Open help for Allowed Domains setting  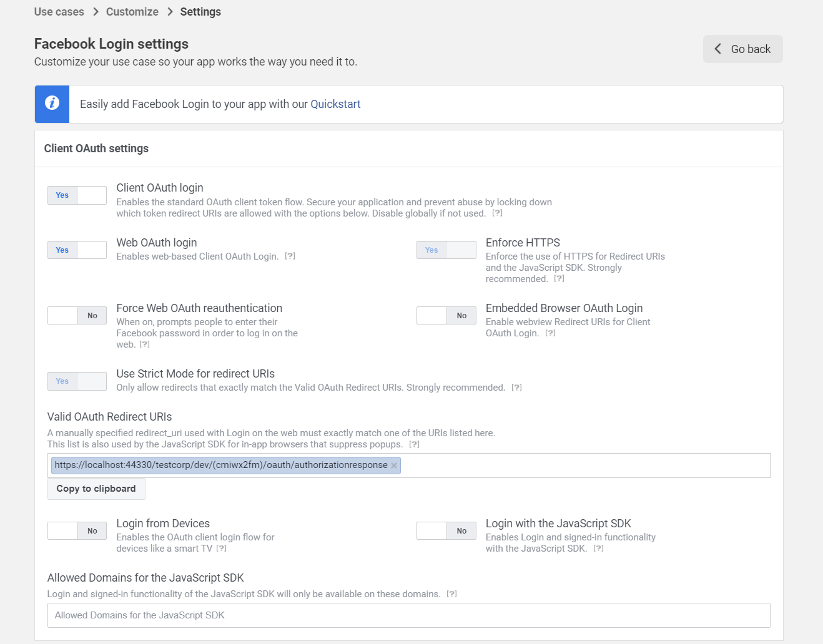[451, 593]
